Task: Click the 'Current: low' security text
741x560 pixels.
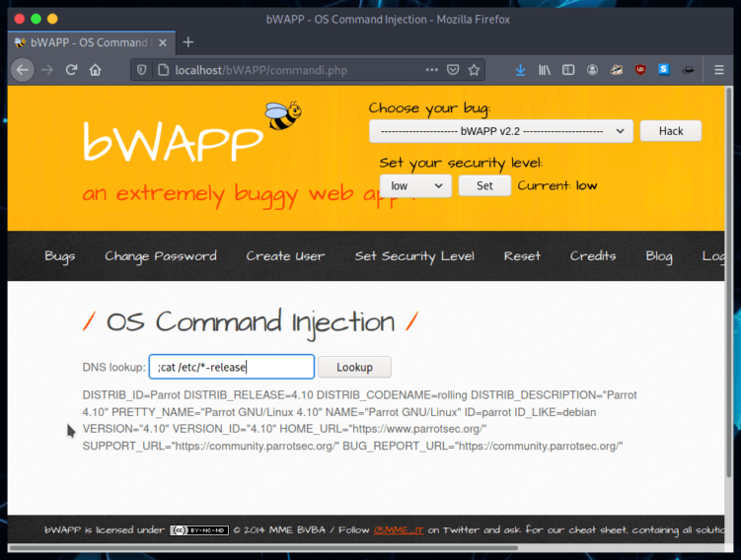Action: point(557,185)
